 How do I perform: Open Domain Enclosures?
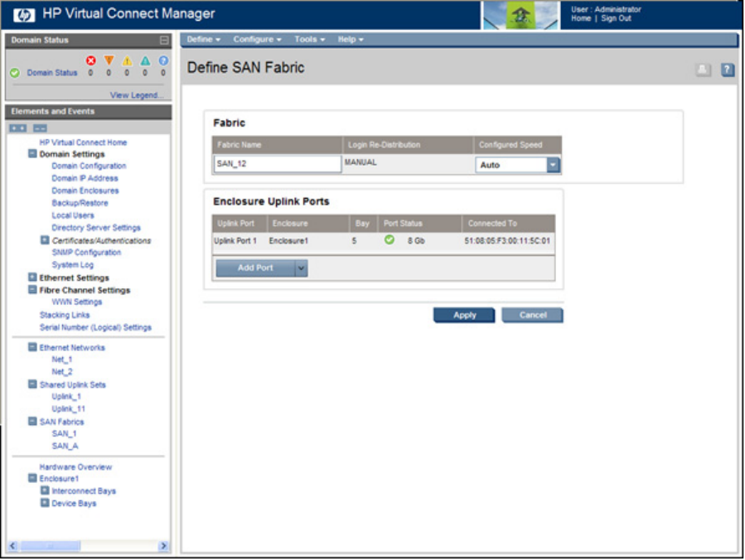[x=85, y=191]
